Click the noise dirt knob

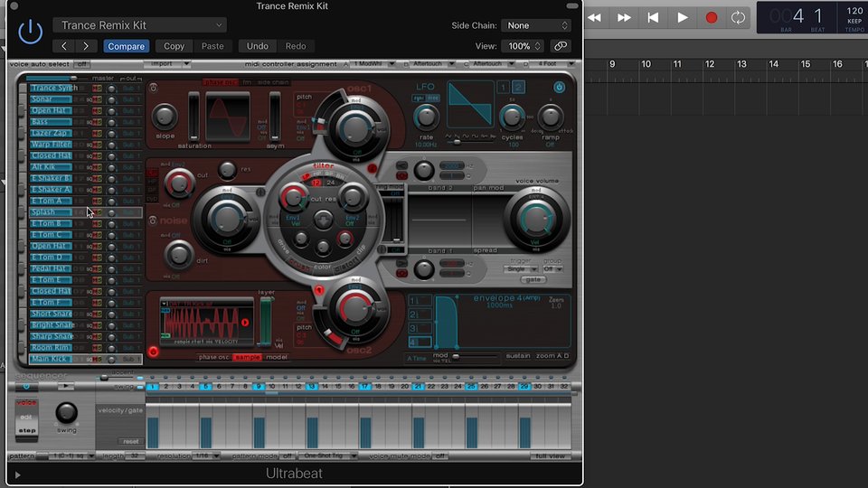(178, 255)
